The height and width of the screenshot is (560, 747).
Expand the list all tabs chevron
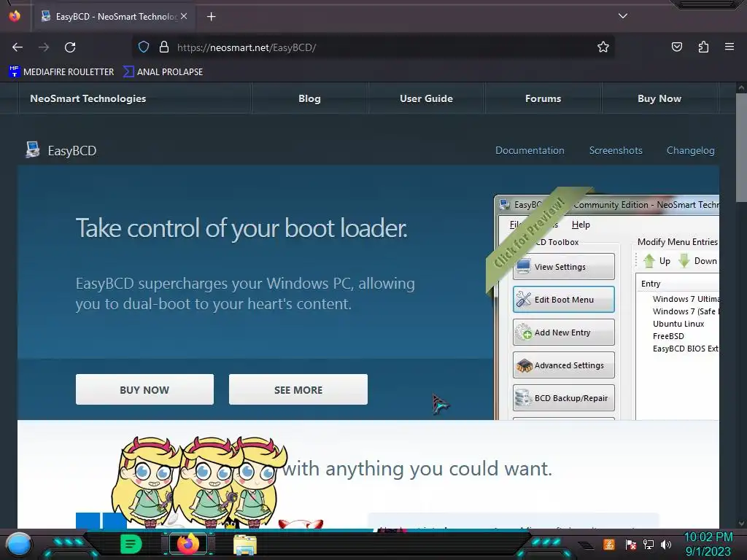tap(623, 16)
